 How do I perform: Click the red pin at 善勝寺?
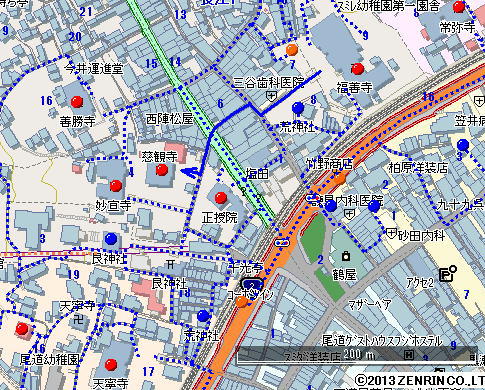[77, 102]
